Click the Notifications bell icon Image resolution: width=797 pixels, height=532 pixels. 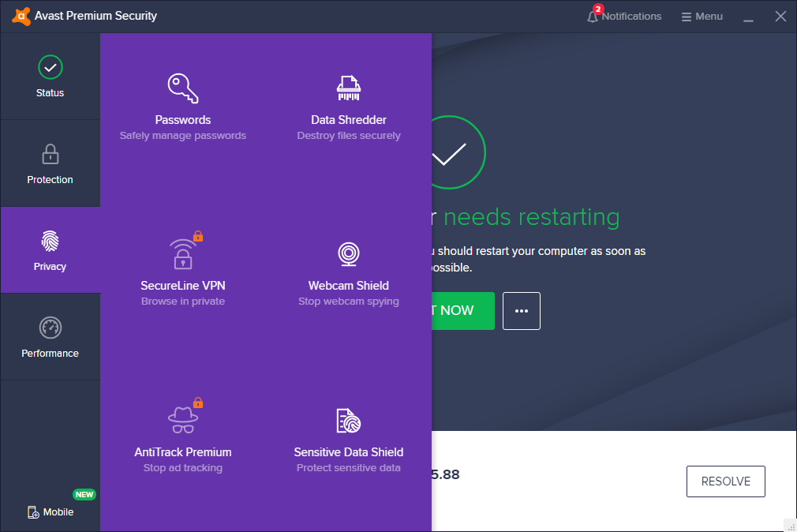[x=592, y=17]
